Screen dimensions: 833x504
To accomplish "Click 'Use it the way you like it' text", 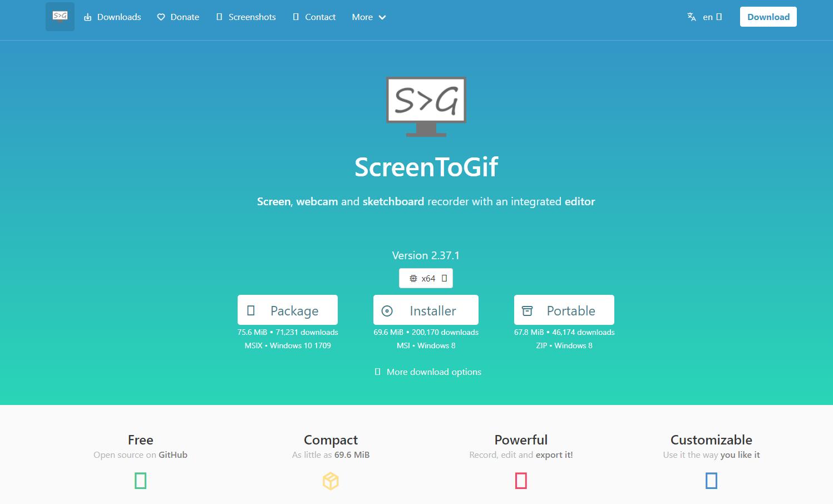I will click(711, 454).
